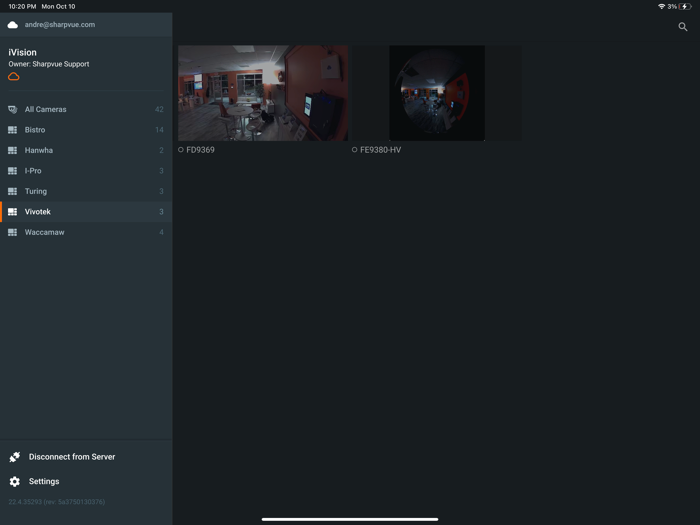Open the Bistro layout
This screenshot has width=700, height=525.
[x=86, y=130]
